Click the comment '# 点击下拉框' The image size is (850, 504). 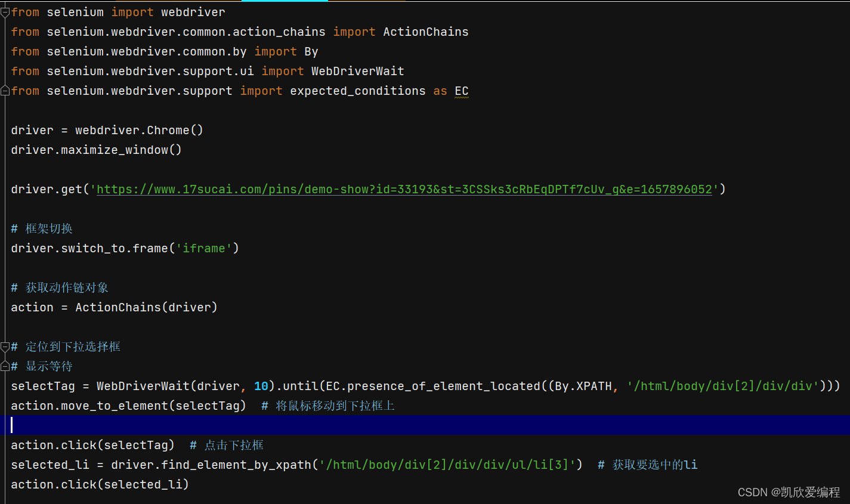coord(227,446)
